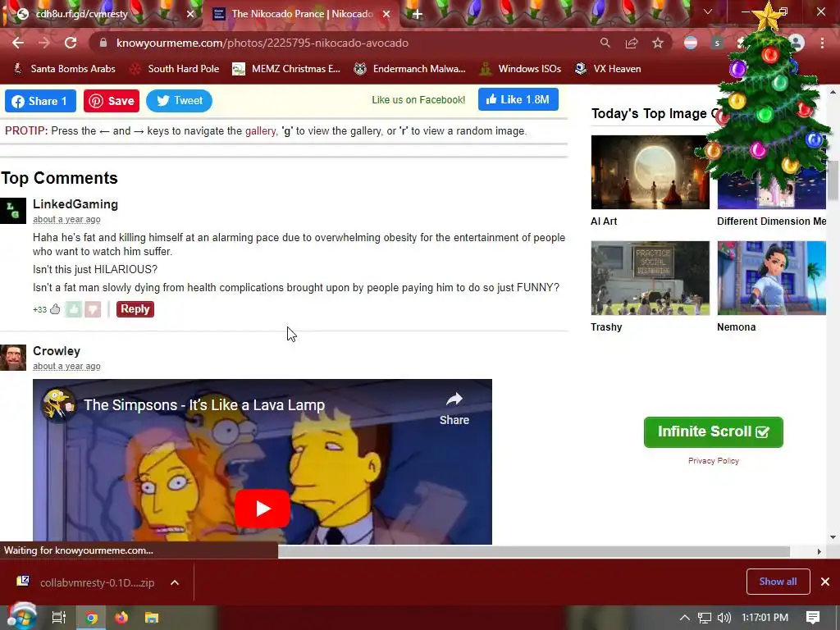Open Santa Bombs Arabs bookmark
840x630 pixels.
point(64,69)
